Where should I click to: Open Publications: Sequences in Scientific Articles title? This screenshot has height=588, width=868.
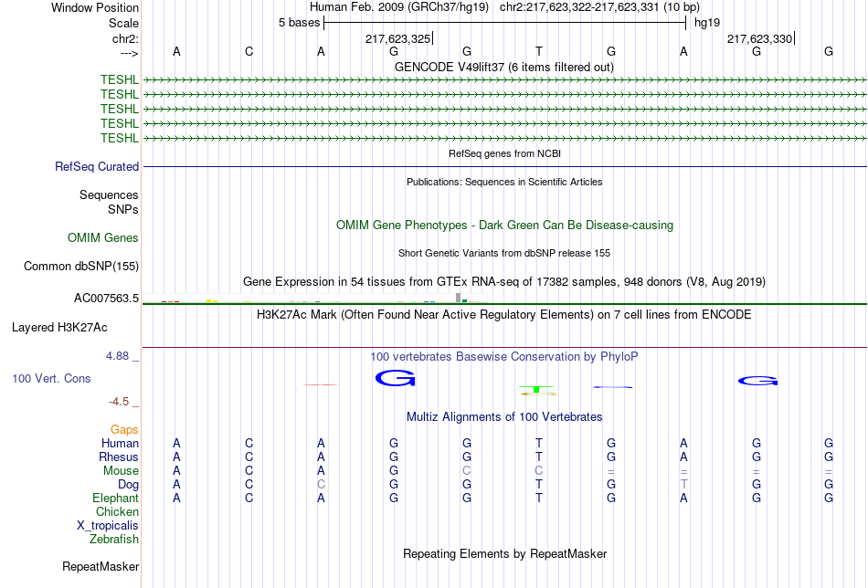[x=504, y=182]
